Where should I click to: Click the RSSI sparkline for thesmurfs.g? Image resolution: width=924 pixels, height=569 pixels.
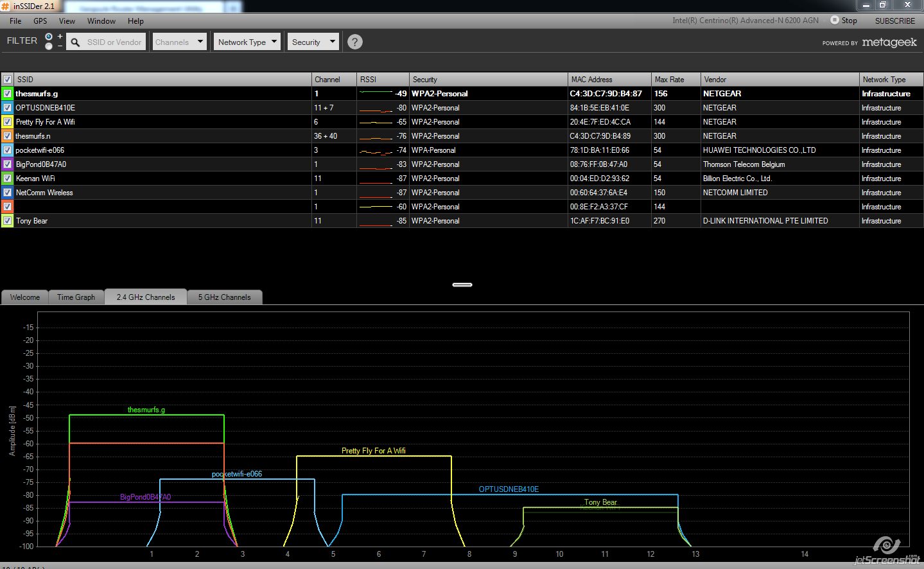pos(376,93)
